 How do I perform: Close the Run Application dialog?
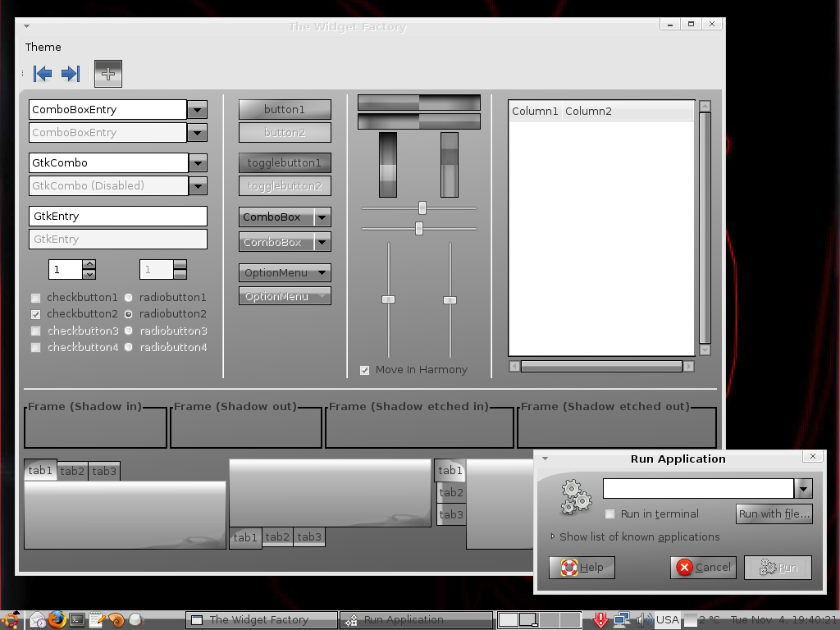click(x=813, y=456)
